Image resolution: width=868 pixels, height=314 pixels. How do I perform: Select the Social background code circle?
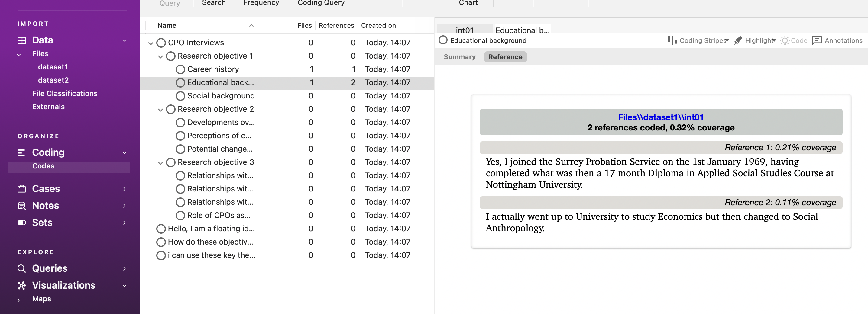click(x=180, y=96)
